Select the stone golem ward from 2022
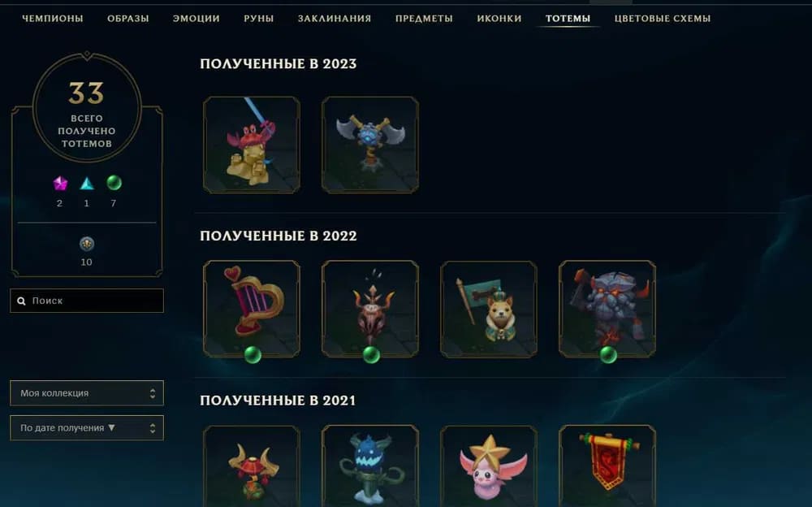This screenshot has height=507, width=812. (607, 309)
